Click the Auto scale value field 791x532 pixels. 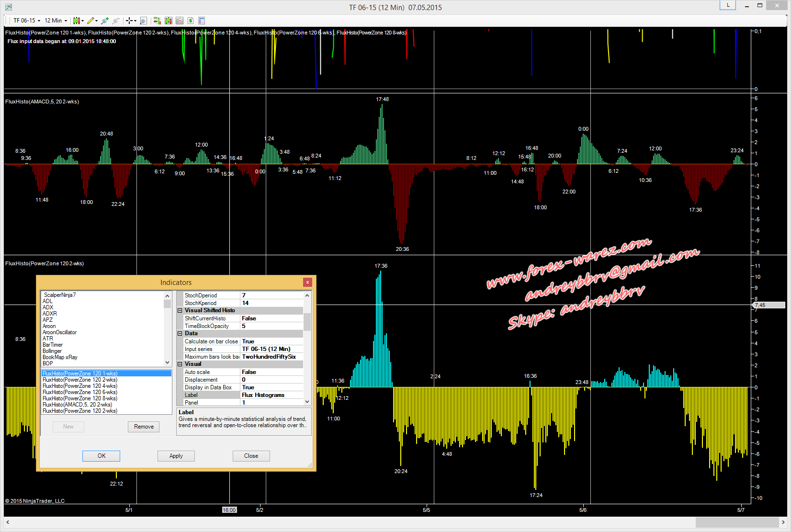pos(271,372)
